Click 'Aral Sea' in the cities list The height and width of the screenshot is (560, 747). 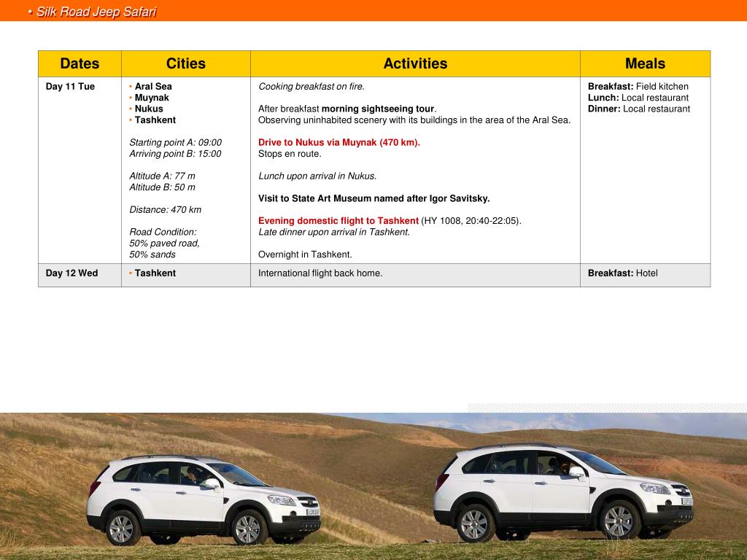click(x=153, y=86)
